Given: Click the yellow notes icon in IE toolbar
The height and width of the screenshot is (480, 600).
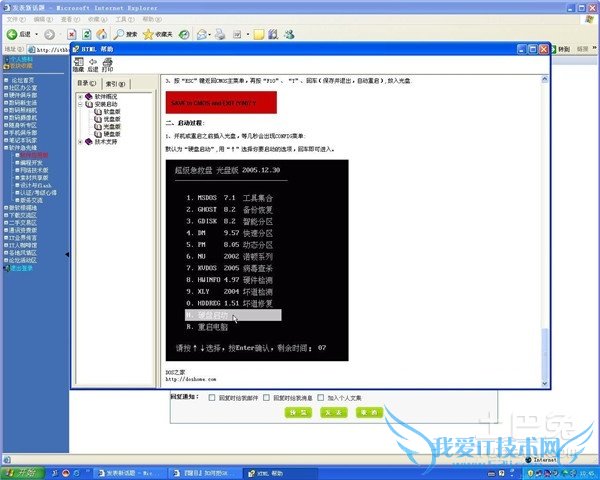Looking at the screenshot, I should (x=259, y=34).
